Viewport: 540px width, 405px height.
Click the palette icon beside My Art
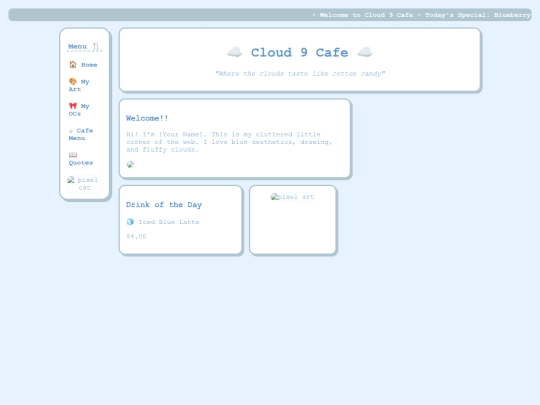tap(73, 81)
